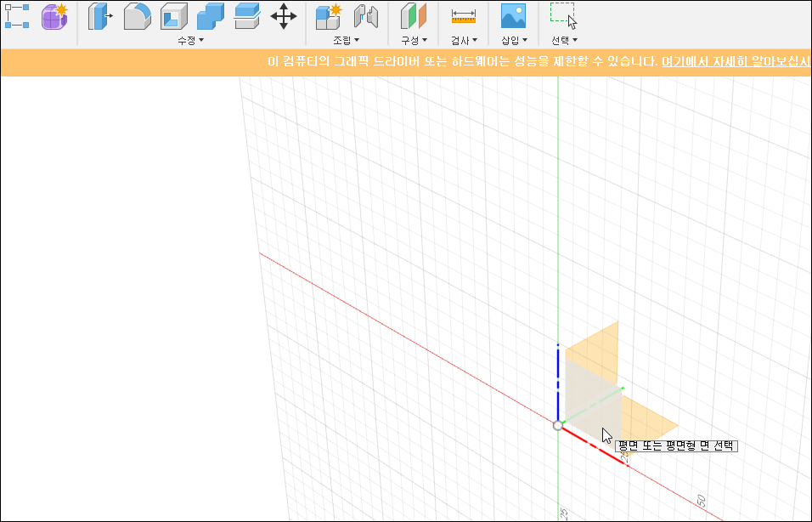Open the 검사 dropdown
Viewport: 812px width, 522px height.
click(464, 40)
